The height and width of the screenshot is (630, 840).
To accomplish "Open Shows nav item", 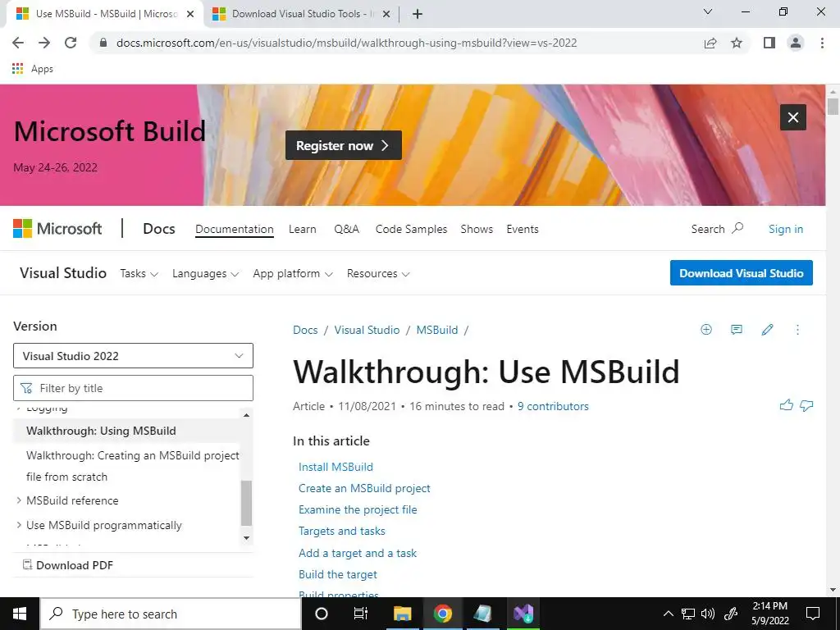I will click(x=477, y=230).
